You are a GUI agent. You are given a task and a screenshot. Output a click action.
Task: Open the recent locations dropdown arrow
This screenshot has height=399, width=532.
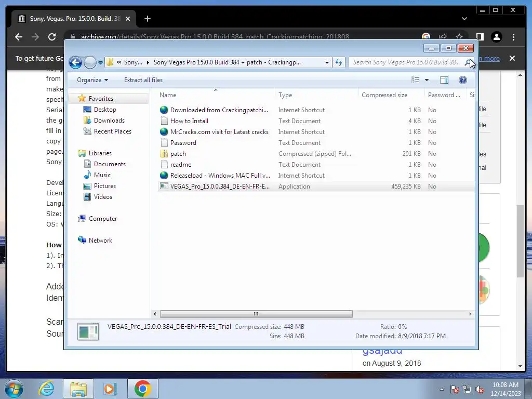(x=100, y=63)
